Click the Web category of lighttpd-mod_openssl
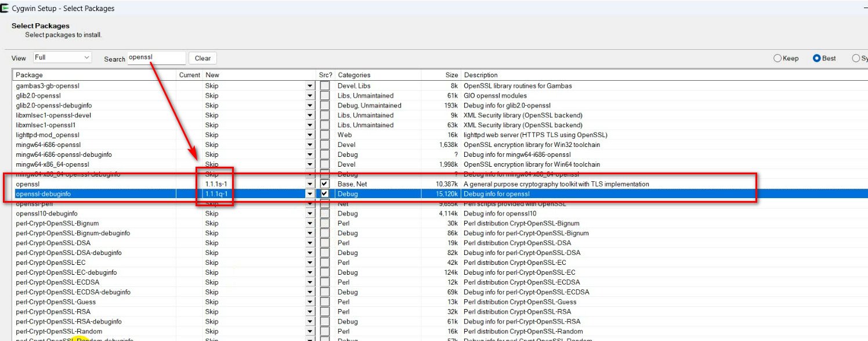 pyautogui.click(x=345, y=135)
